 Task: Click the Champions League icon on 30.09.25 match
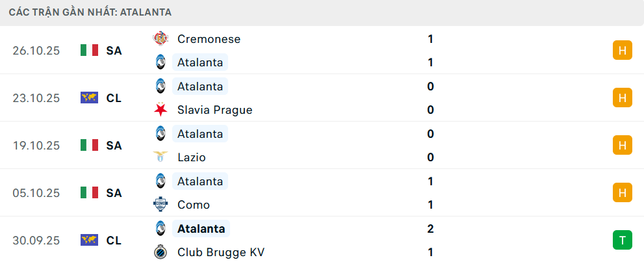point(89,240)
